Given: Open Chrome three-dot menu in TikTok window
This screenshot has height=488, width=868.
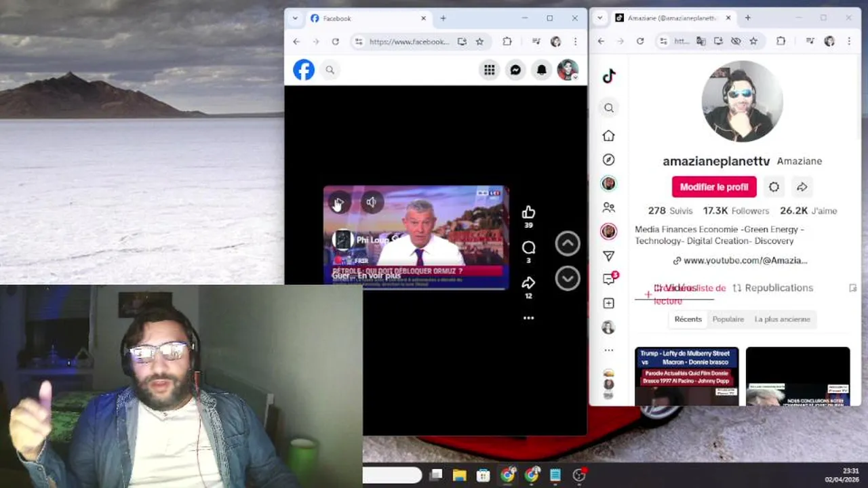Looking at the screenshot, I should pos(849,41).
